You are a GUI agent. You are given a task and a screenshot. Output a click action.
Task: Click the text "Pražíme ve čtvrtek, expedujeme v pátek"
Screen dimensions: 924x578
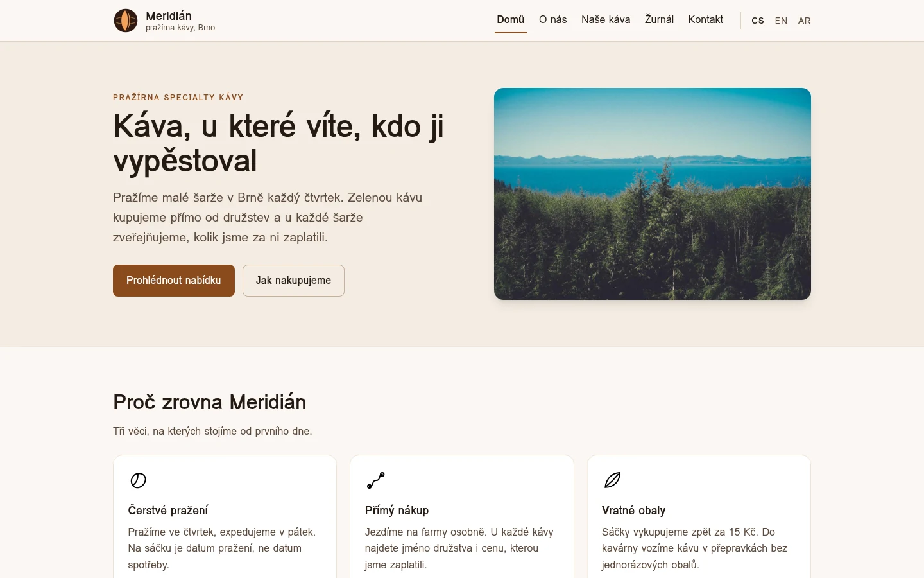[221, 532]
